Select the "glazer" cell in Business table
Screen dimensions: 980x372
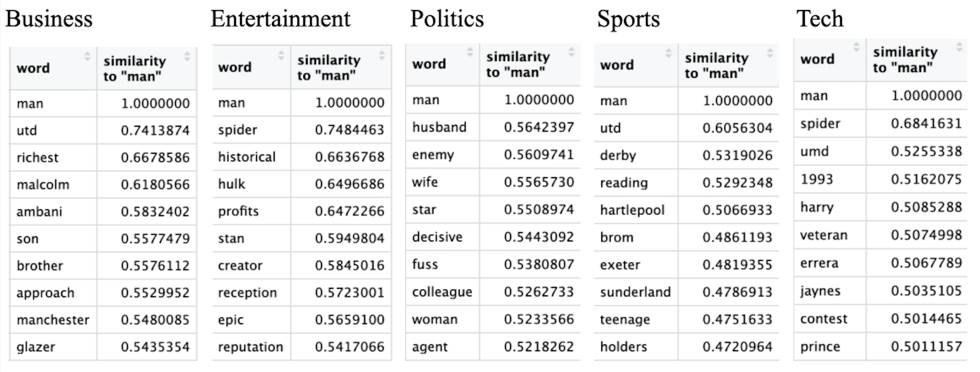36,347
